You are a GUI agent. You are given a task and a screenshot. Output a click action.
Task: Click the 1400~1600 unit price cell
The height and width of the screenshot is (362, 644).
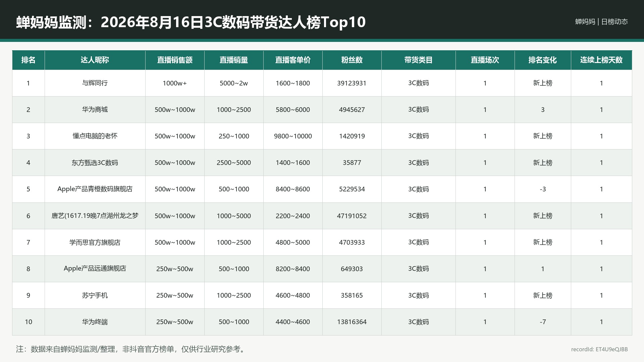(293, 163)
